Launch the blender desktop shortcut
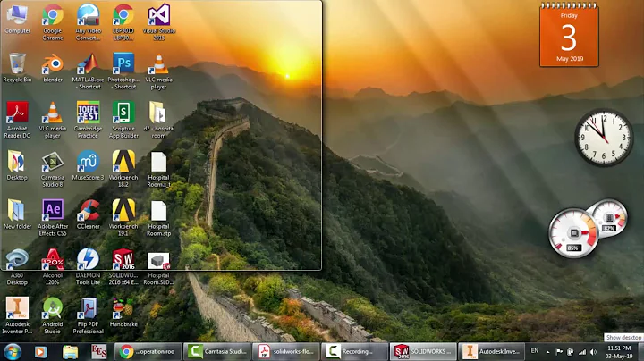 pos(53,68)
